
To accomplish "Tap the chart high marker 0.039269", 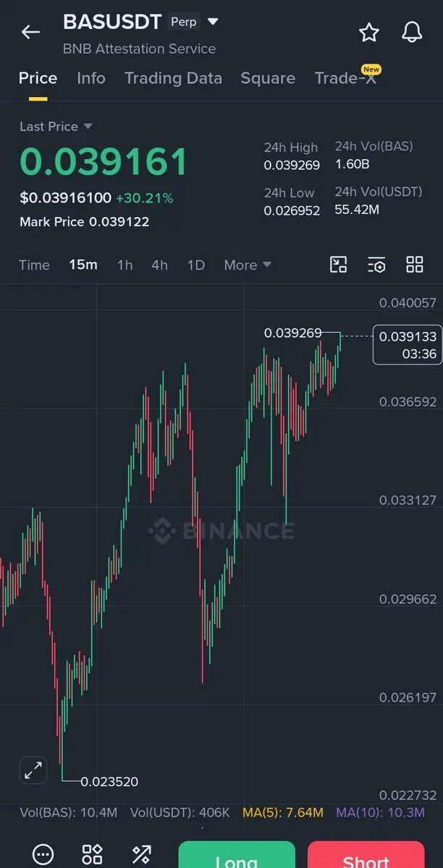I will 292,333.
